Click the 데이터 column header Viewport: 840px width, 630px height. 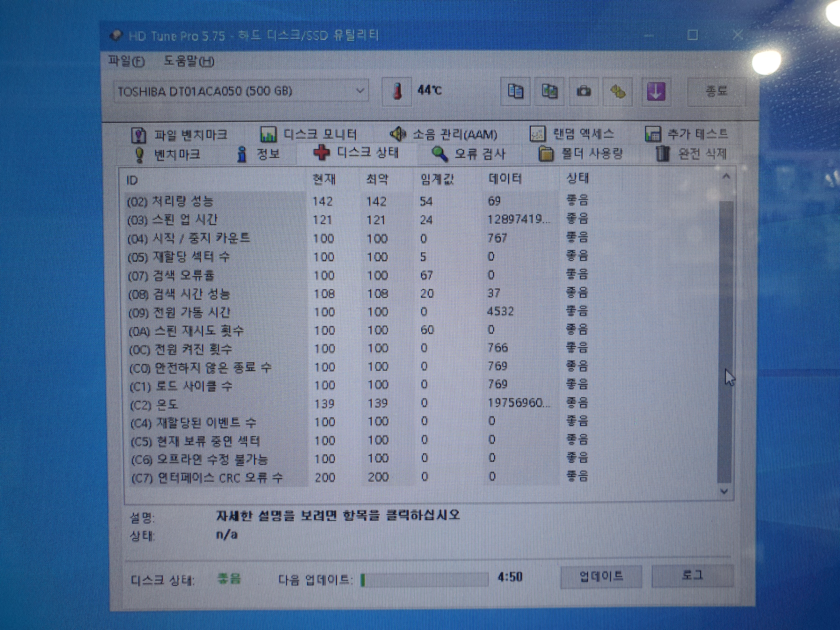point(505,179)
